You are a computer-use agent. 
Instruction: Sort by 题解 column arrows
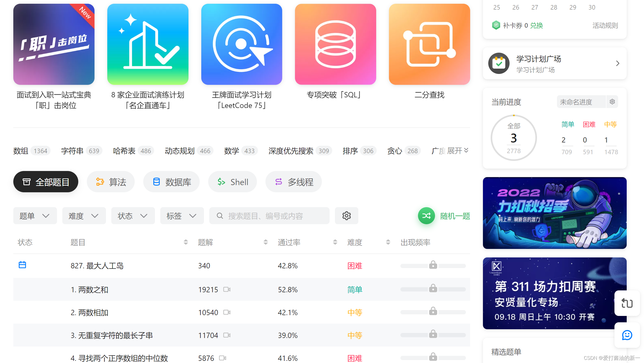pos(266,242)
